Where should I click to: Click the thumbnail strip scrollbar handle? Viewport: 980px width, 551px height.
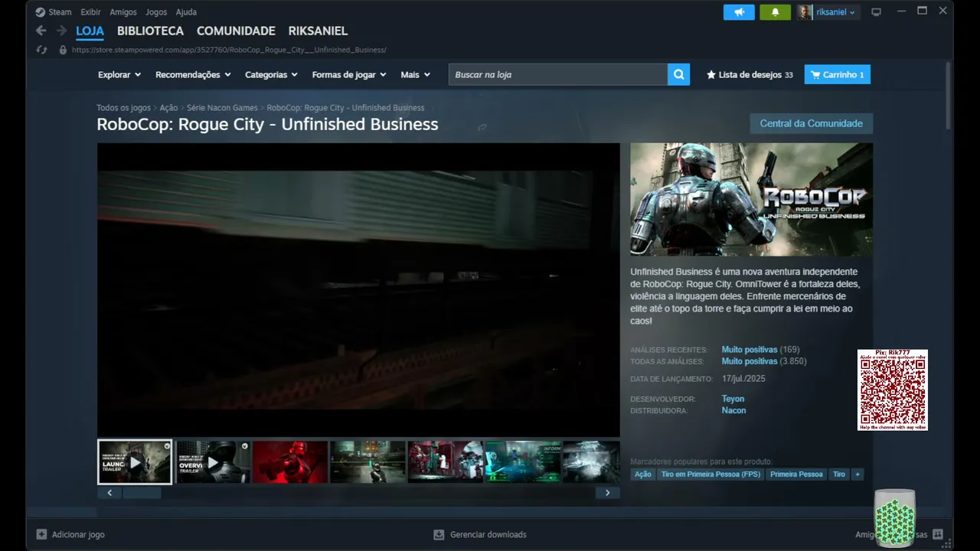(x=142, y=493)
